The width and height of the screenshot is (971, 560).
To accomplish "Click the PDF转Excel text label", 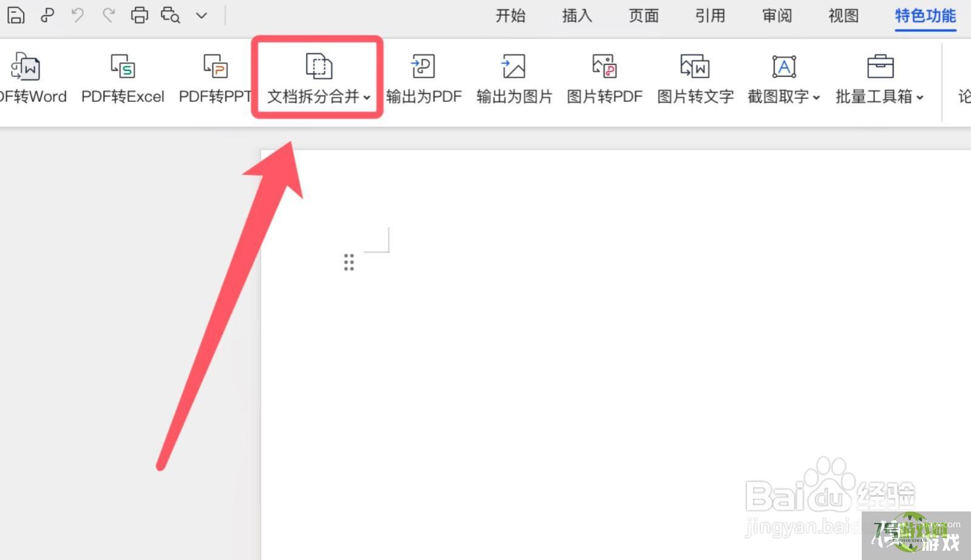I will click(x=123, y=96).
